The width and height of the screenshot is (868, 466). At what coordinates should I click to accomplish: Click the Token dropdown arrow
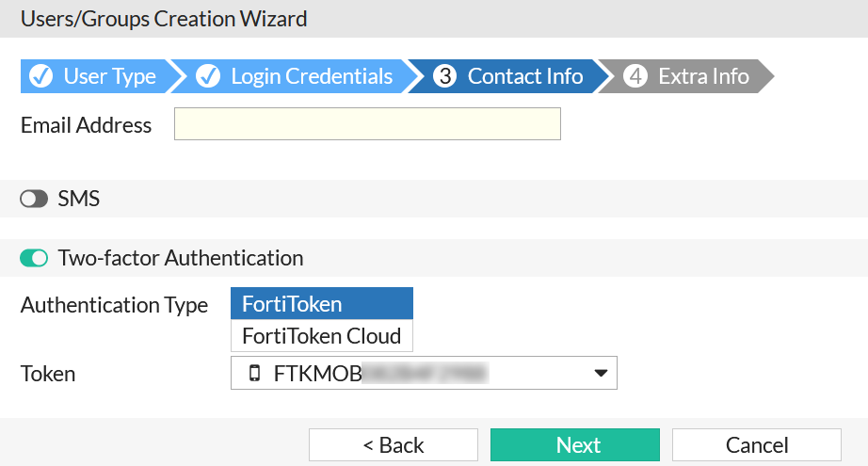pos(600,374)
